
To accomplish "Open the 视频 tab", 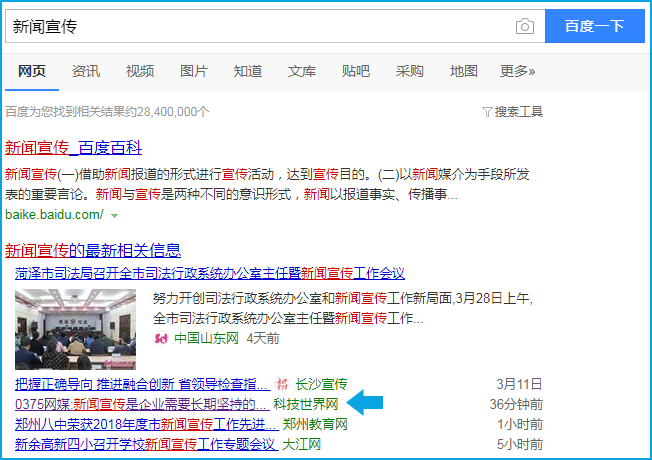I will [x=140, y=71].
